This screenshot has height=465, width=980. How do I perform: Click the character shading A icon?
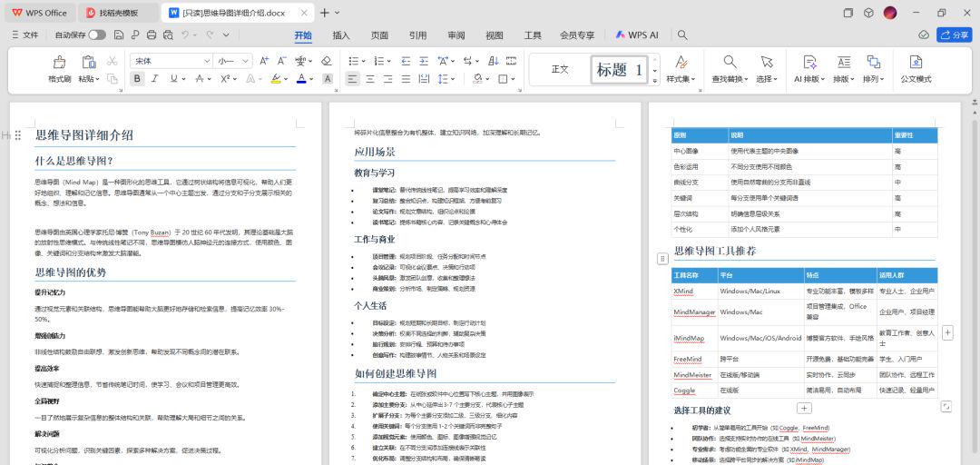click(x=328, y=79)
